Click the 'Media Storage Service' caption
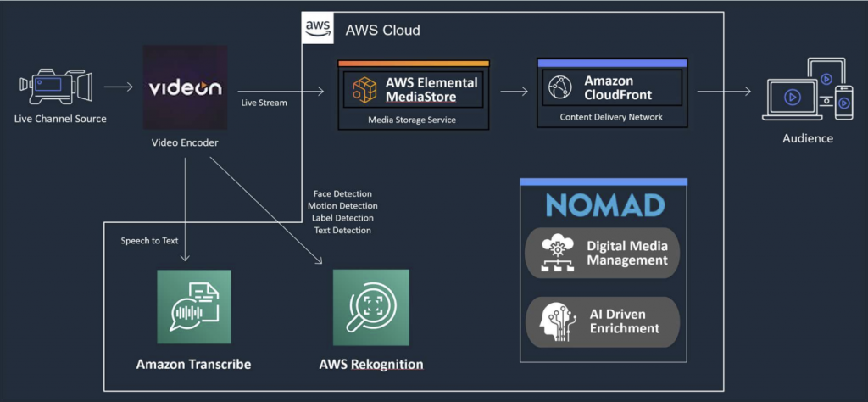Image resolution: width=868 pixels, height=402 pixels. tap(413, 120)
